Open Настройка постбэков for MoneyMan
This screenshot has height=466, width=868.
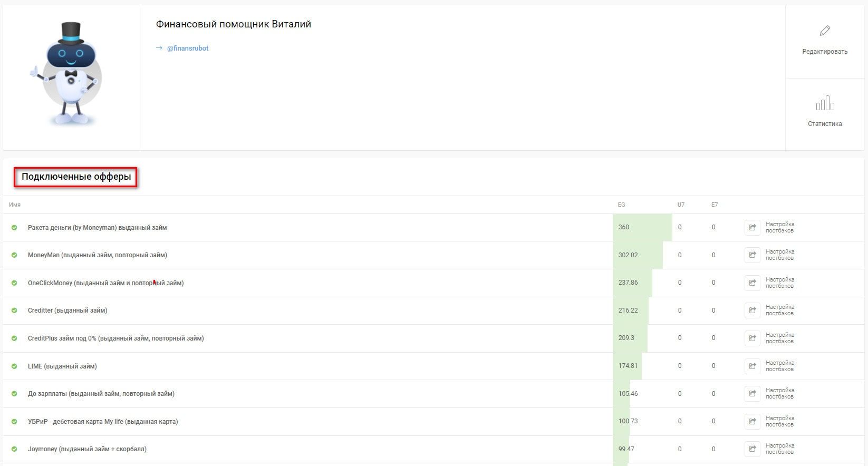point(780,255)
